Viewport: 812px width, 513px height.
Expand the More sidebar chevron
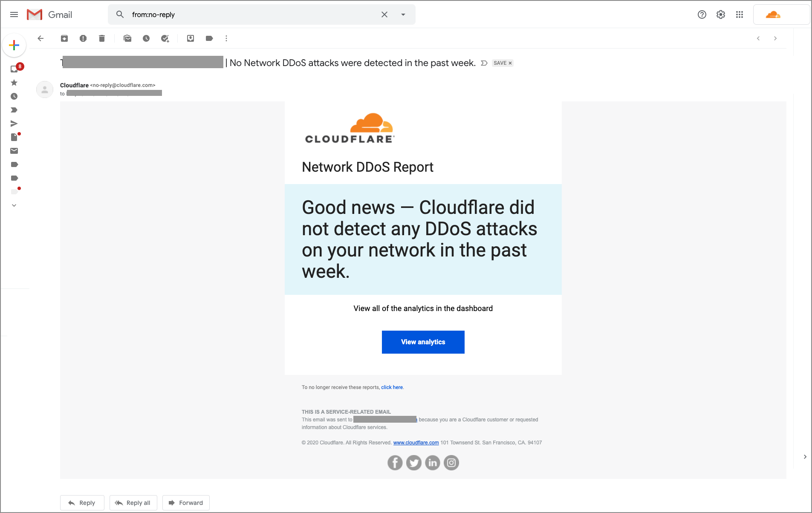pos(14,205)
